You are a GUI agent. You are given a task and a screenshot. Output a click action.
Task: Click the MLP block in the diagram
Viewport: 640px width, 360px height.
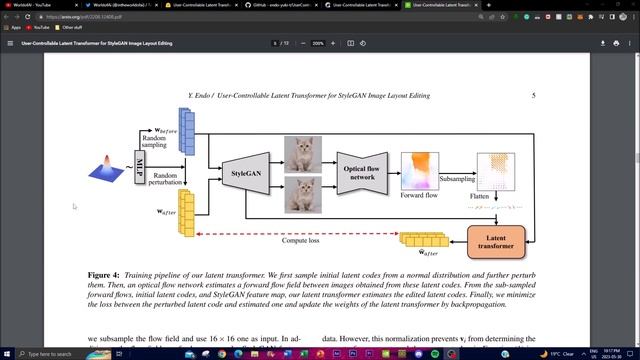pos(140,167)
